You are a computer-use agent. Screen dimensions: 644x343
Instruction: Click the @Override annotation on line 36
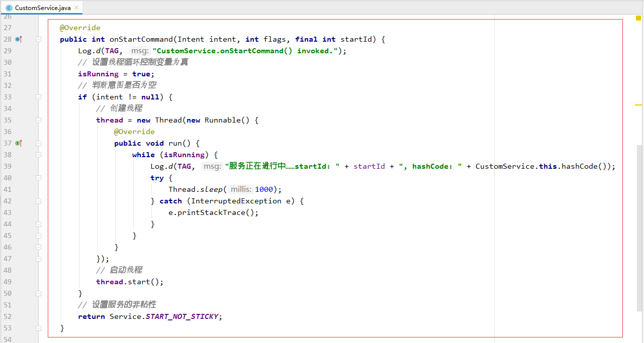click(x=134, y=132)
